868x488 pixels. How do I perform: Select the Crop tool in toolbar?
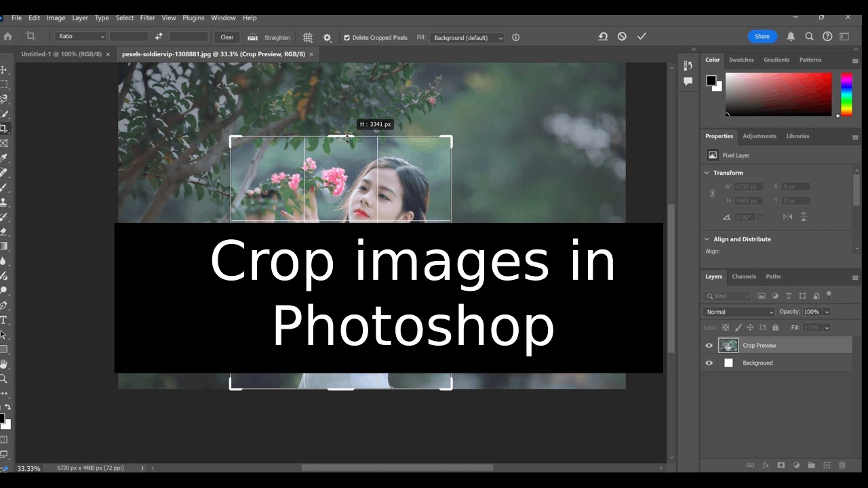[3, 129]
